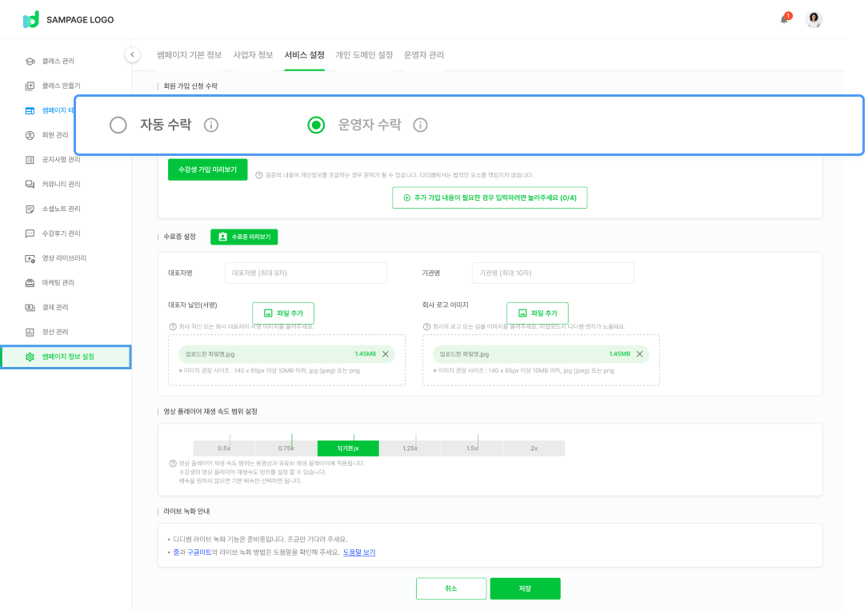The height and width of the screenshot is (610, 868).
Task: Open the 운영자 관리 tab
Action: click(424, 55)
